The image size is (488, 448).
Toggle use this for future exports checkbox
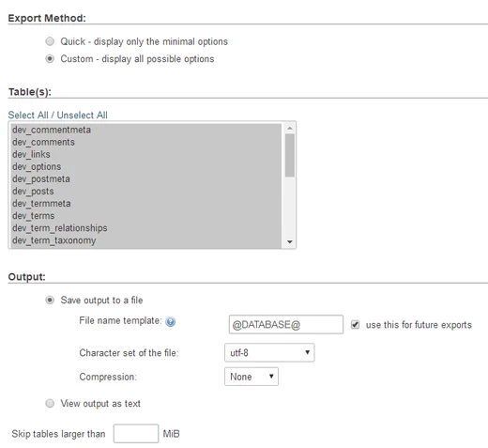(x=355, y=325)
